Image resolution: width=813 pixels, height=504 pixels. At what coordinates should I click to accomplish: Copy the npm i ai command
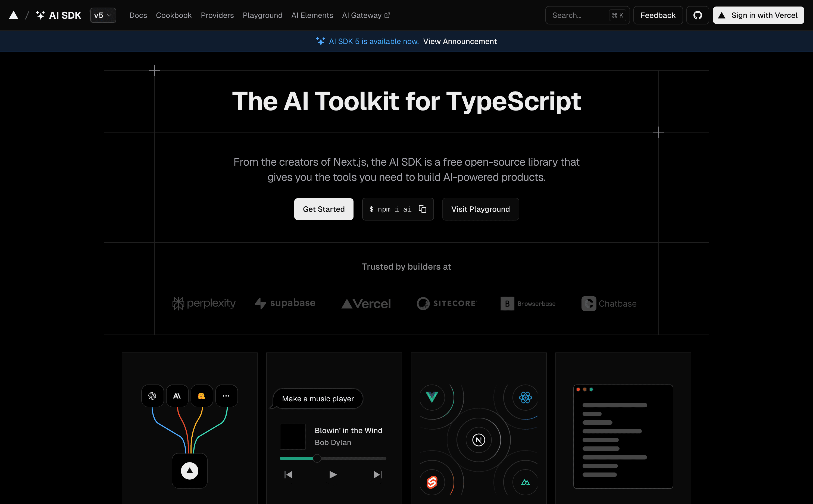422,209
